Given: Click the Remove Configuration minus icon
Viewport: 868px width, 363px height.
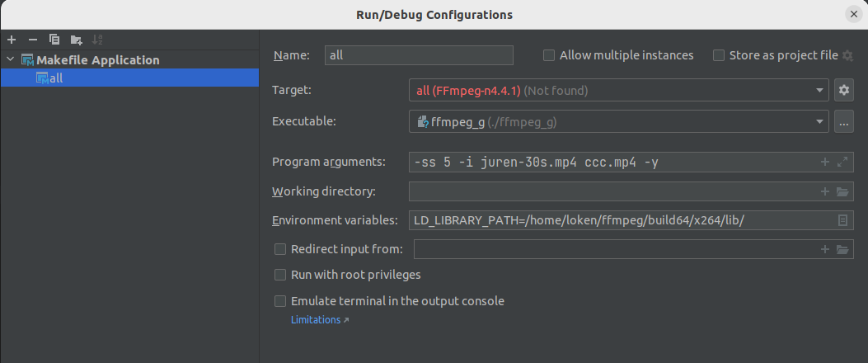Looking at the screenshot, I should pos(33,40).
